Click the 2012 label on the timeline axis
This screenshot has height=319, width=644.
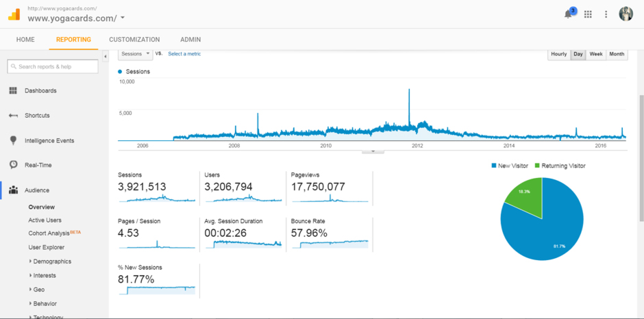(417, 146)
